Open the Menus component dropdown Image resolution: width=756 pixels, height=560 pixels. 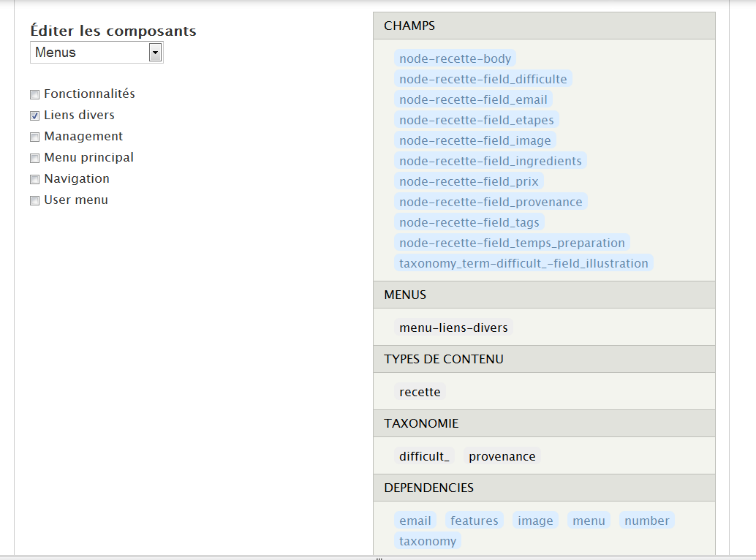97,53
